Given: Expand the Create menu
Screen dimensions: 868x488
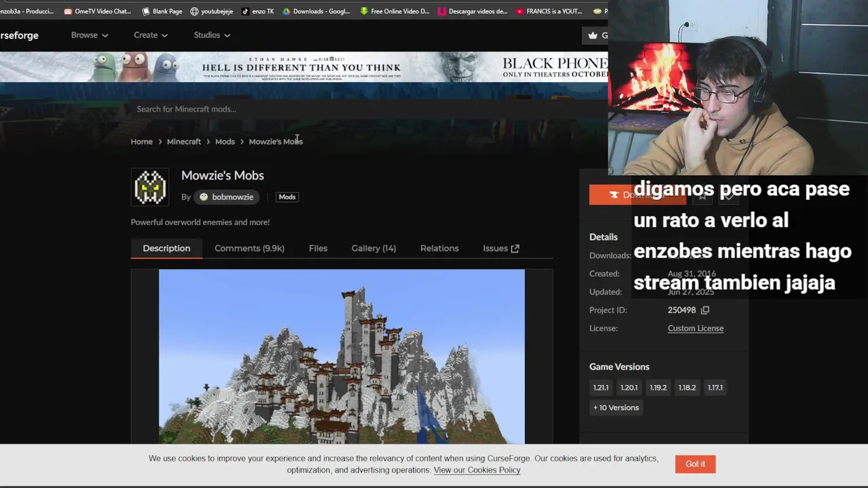Looking at the screenshot, I should pyautogui.click(x=151, y=35).
